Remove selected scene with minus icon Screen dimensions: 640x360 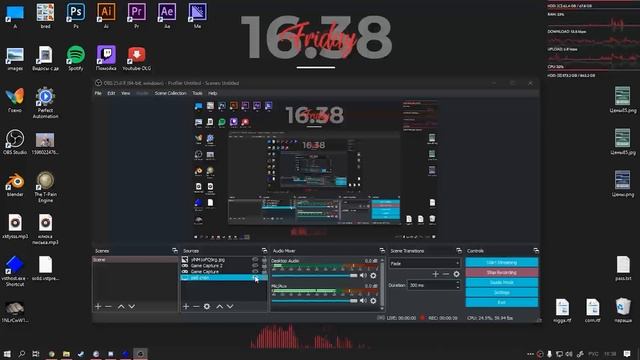tap(108, 306)
